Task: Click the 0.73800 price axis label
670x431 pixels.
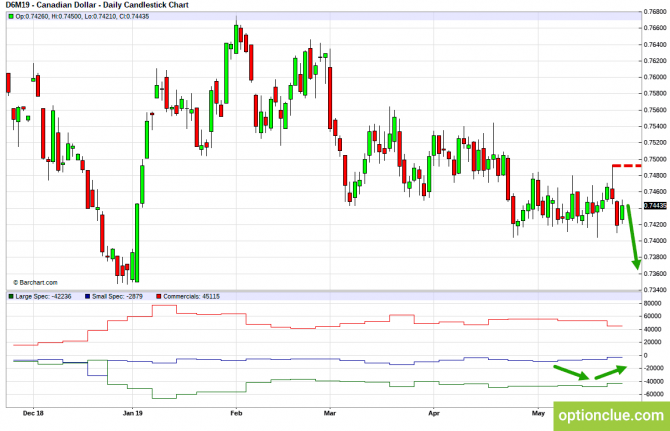Action: [x=655, y=257]
